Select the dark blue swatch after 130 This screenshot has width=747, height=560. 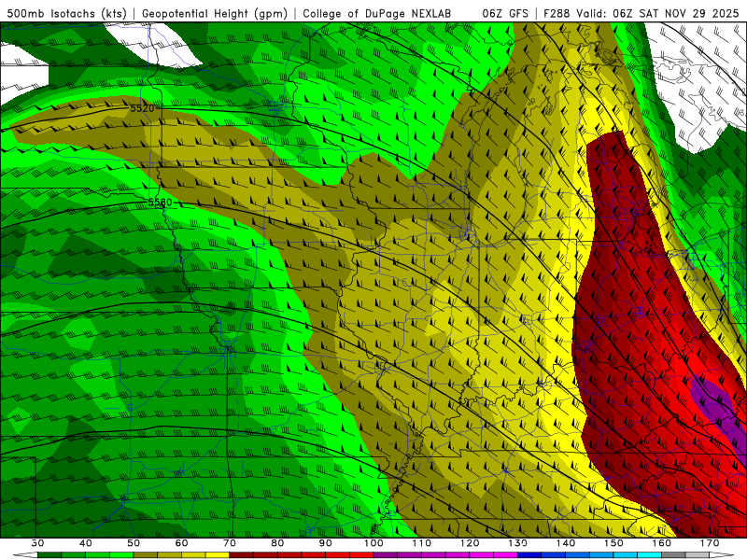[x=529, y=555]
